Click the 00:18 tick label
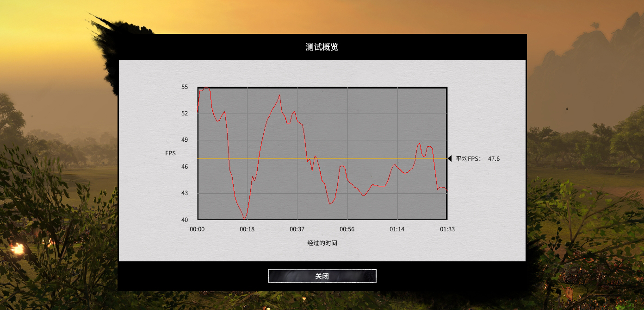Image resolution: width=644 pixels, height=310 pixels. pos(247,229)
